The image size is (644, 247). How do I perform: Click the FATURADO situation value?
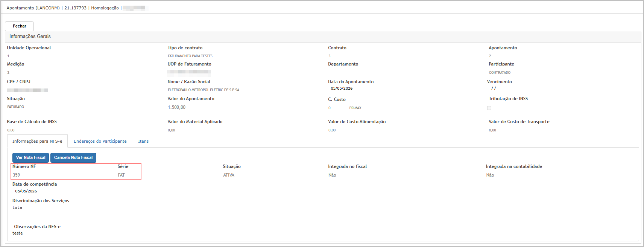[x=15, y=107]
